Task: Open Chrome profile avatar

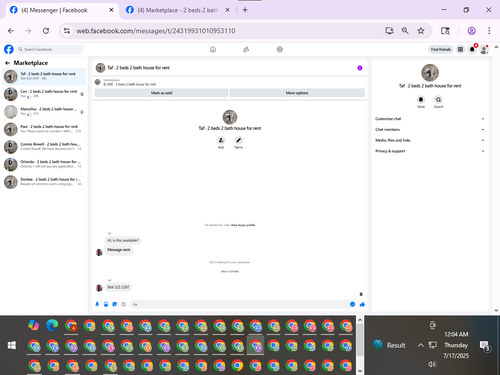Action: pyautogui.click(x=471, y=31)
